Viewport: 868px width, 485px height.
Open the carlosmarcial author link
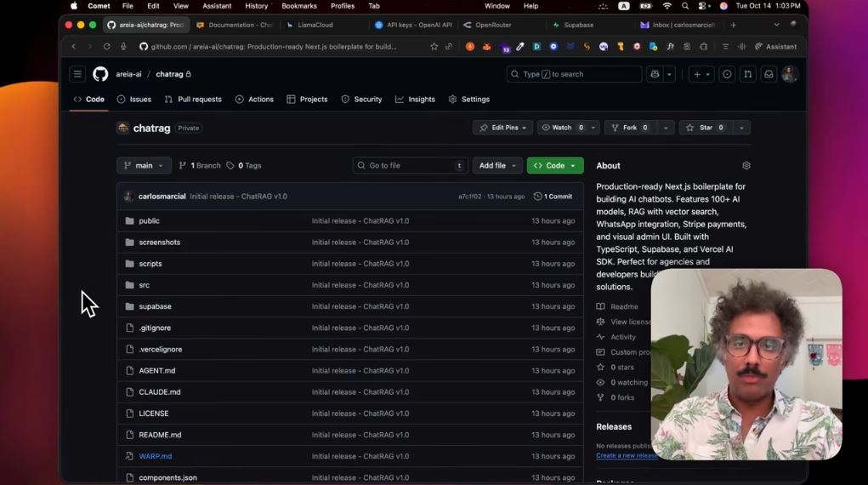[x=162, y=197]
